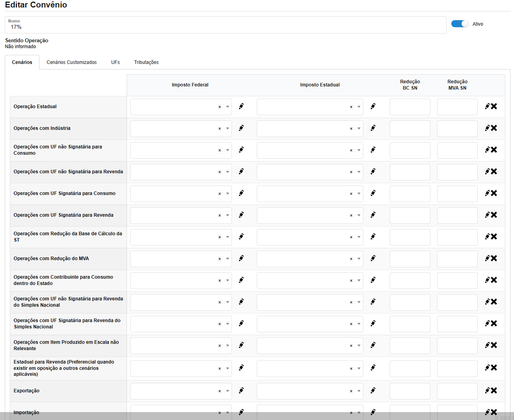Clear the Operação Estadual row with eraser icon
514x420 pixels.
pos(491,107)
